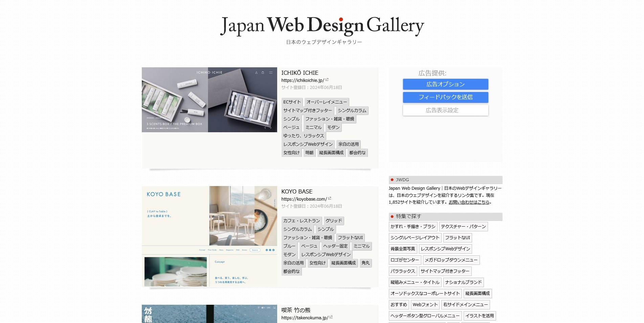The width and height of the screenshot is (644, 323).
Task: Visit the https://ichikoichie.jp/ URL
Action: click(x=303, y=80)
